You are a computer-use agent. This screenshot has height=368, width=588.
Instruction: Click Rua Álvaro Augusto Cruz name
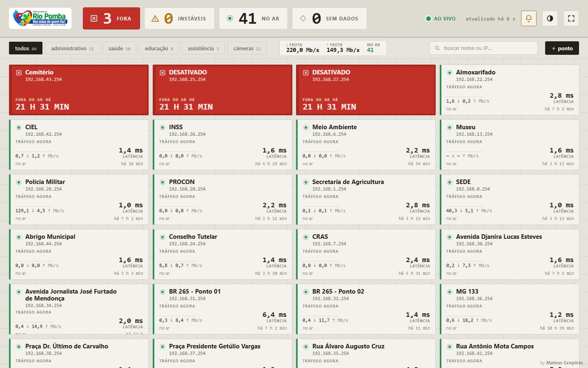point(348,346)
